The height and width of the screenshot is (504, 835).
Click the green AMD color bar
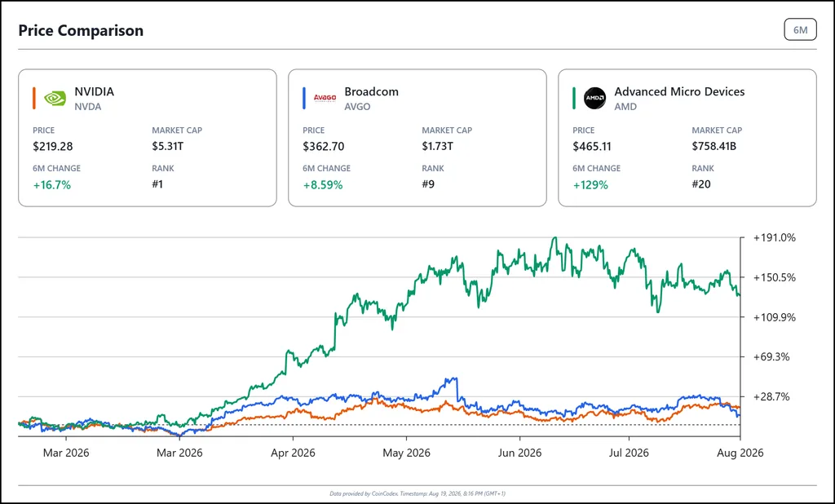point(574,98)
